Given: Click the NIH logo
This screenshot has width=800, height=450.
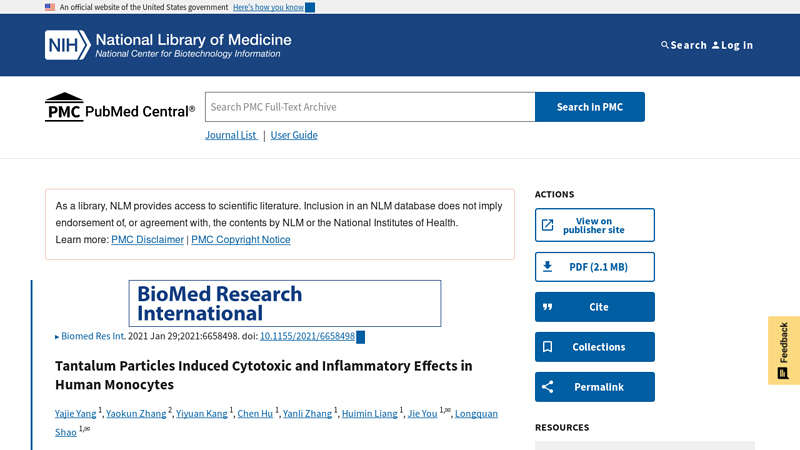Looking at the screenshot, I should tap(68, 45).
